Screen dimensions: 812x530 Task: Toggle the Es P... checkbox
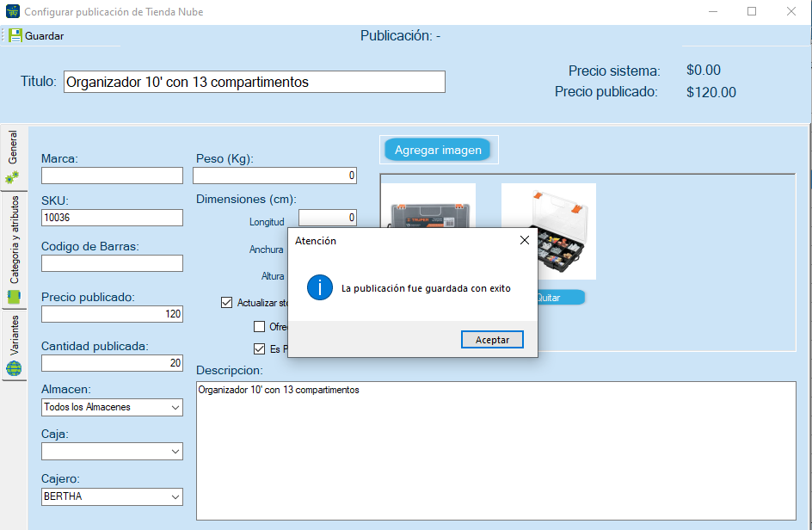click(260, 349)
